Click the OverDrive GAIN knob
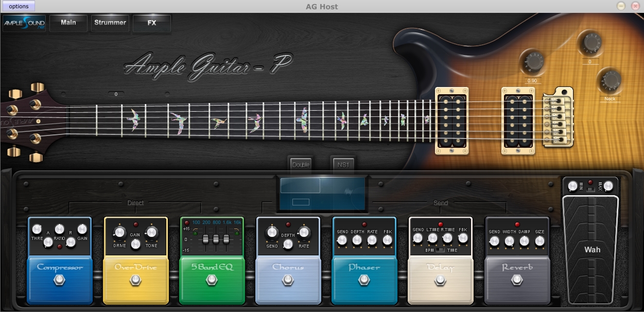 click(135, 244)
